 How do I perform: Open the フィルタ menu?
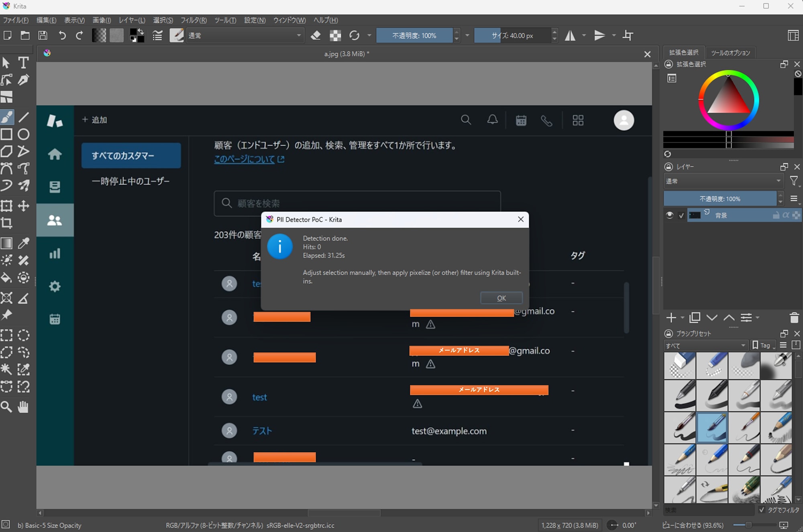(193, 20)
